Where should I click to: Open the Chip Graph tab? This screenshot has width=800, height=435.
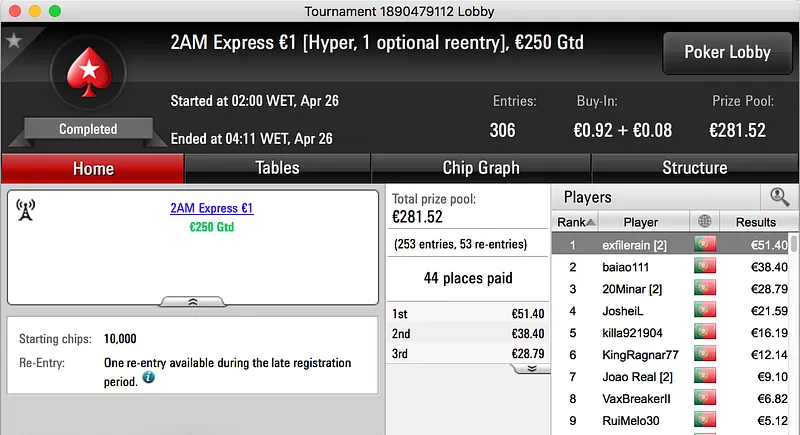(481, 168)
